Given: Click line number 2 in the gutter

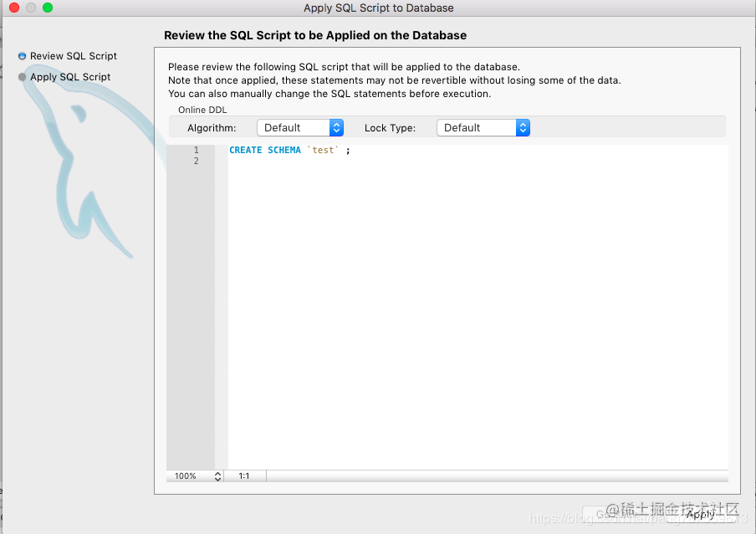Looking at the screenshot, I should (x=197, y=161).
